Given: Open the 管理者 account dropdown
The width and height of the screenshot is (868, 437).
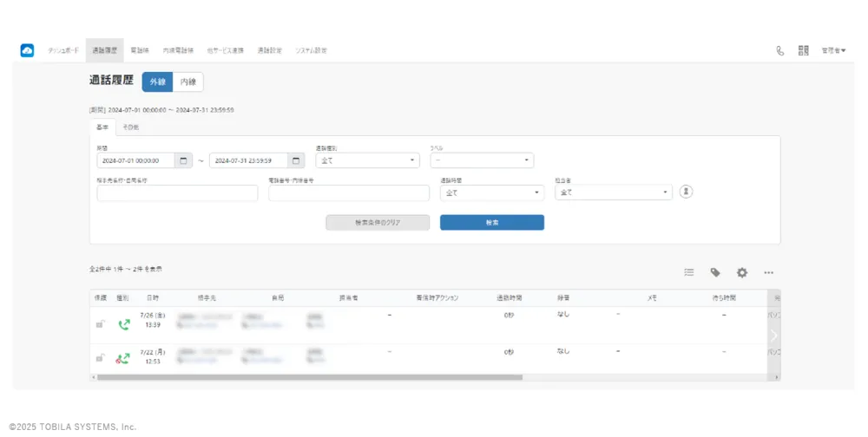Looking at the screenshot, I should [833, 50].
